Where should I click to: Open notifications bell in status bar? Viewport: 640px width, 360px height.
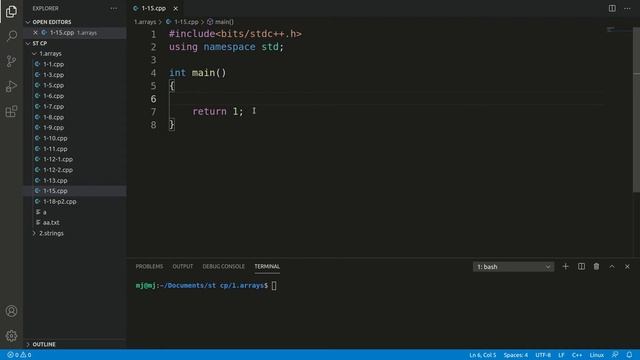click(x=629, y=355)
